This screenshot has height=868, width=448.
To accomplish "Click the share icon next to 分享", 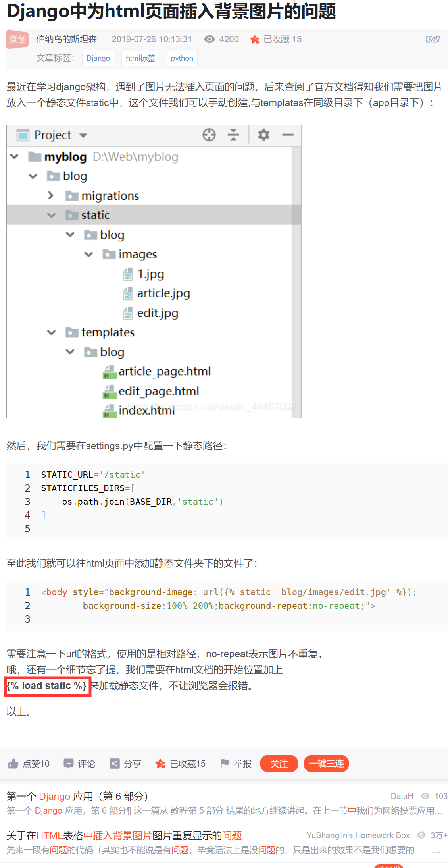I will (x=115, y=764).
